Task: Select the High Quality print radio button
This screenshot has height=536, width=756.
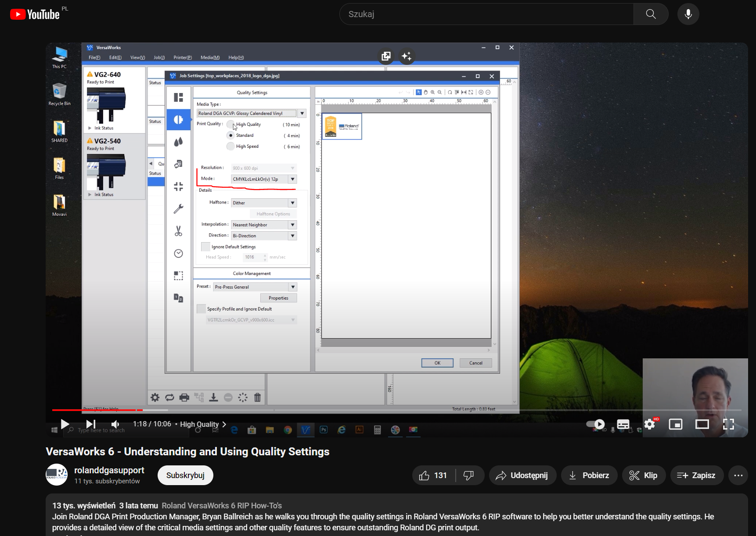Action: tap(230, 125)
